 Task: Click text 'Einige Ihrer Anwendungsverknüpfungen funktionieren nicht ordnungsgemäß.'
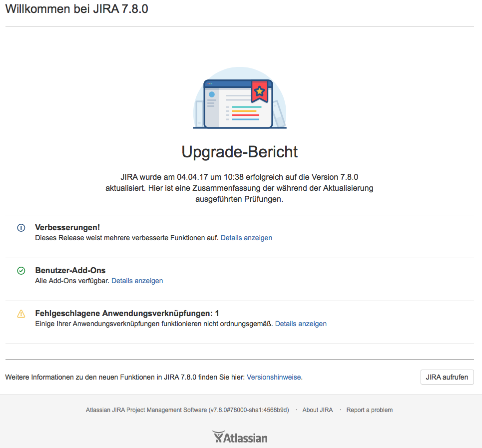pos(154,324)
